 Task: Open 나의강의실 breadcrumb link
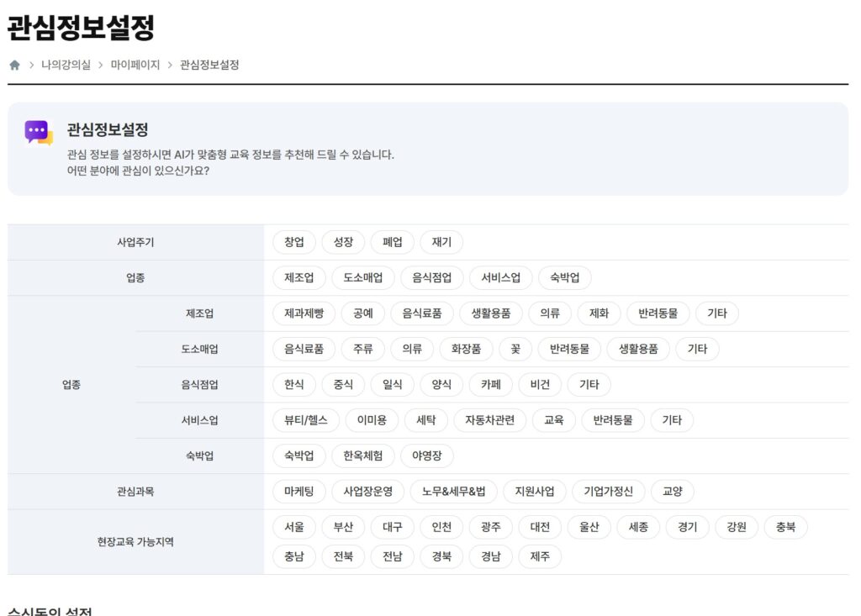66,65
